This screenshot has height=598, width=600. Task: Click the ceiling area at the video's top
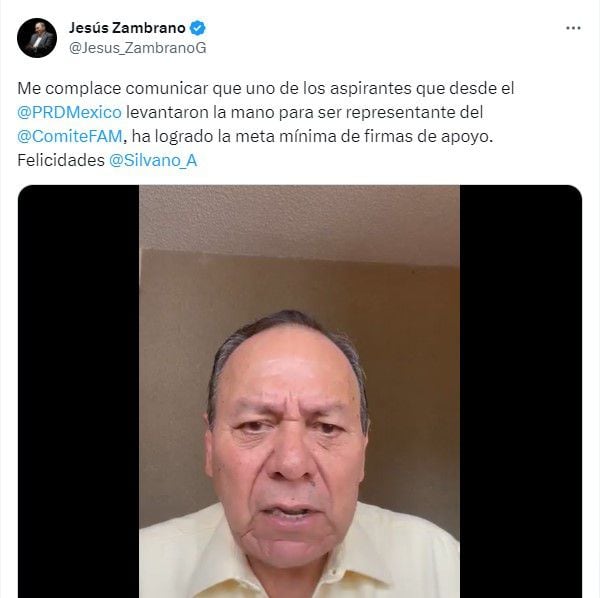300,218
